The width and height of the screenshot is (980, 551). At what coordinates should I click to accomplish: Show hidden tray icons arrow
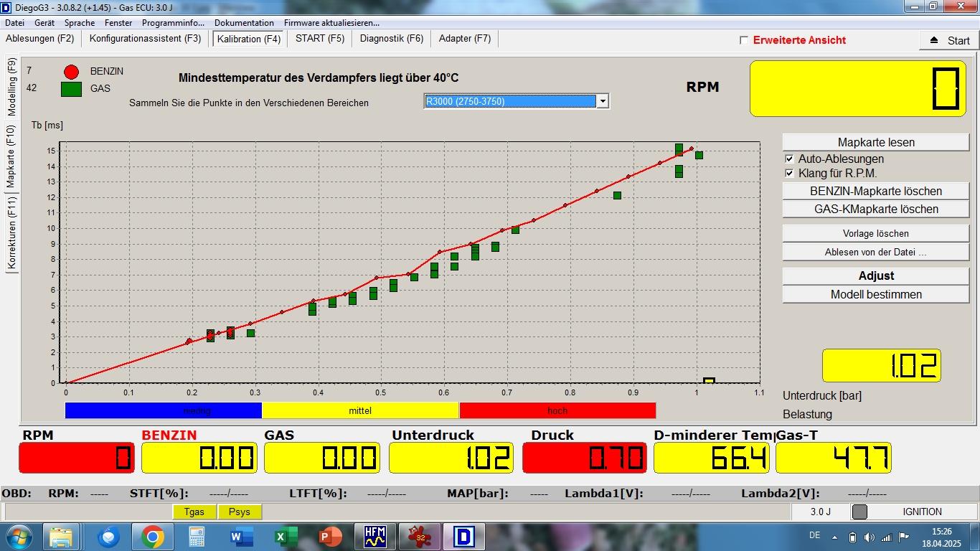pos(834,537)
